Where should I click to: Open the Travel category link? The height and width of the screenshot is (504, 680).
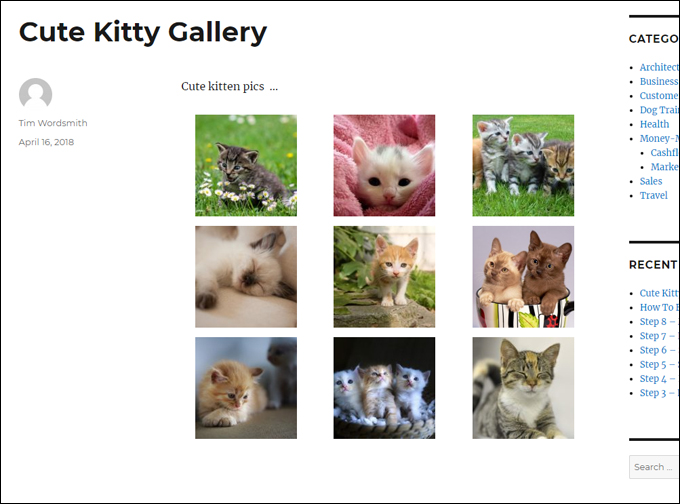654,195
